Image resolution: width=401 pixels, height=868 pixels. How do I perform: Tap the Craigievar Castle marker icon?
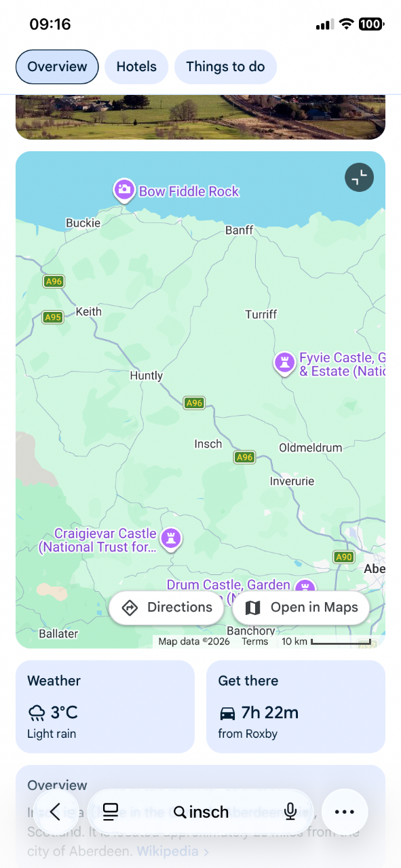coord(171,540)
